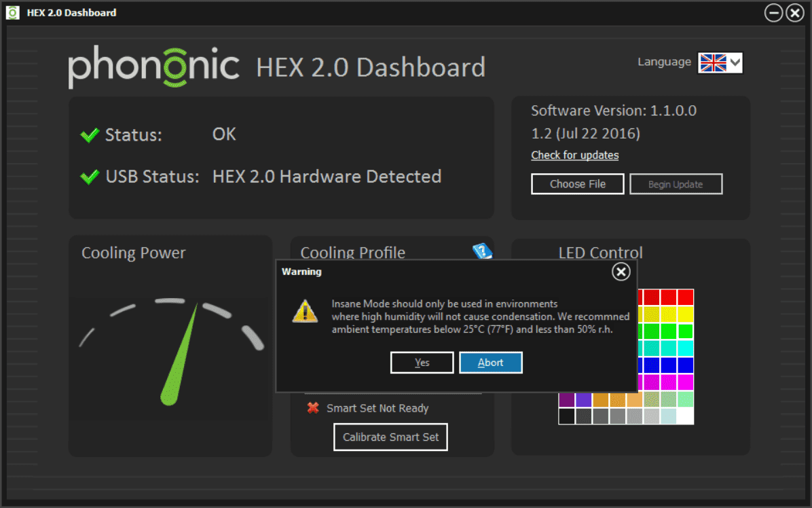The width and height of the screenshot is (812, 508).
Task: Expand the Language dropdown arrow
Action: coord(735,63)
